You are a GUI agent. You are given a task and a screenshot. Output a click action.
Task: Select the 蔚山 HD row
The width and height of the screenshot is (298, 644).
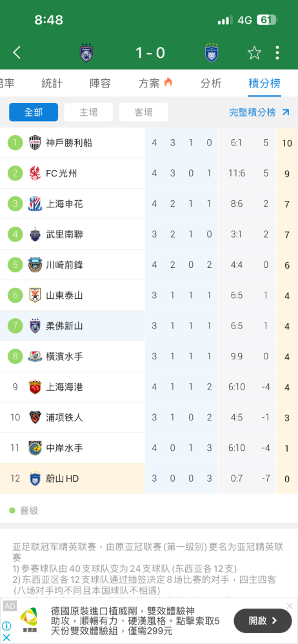(x=149, y=478)
